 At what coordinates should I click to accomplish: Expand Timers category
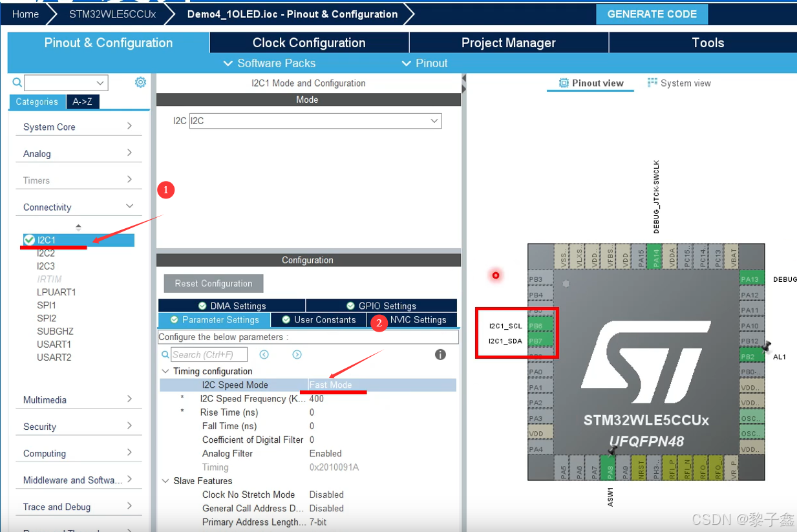pos(78,180)
